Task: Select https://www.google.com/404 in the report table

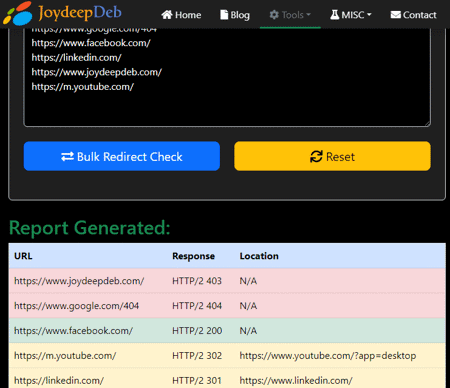Action: point(76,306)
